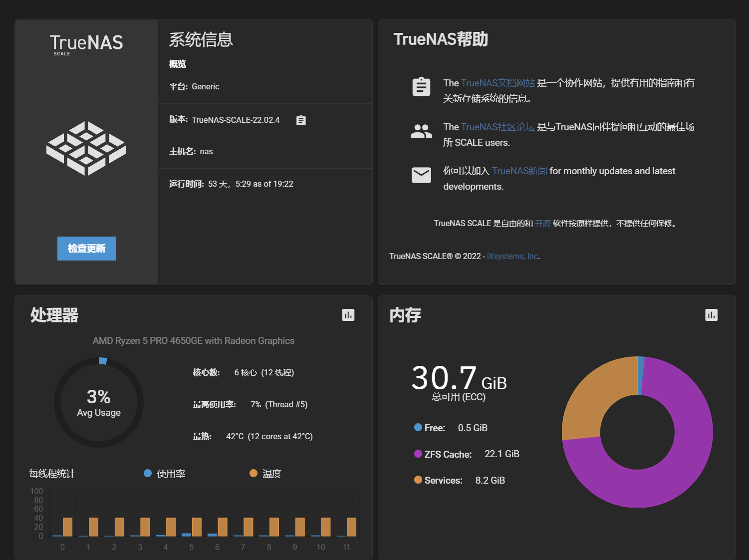Image resolution: width=749 pixels, height=560 pixels.
Task: Toggle the Free memory legend entry
Action: (x=434, y=427)
